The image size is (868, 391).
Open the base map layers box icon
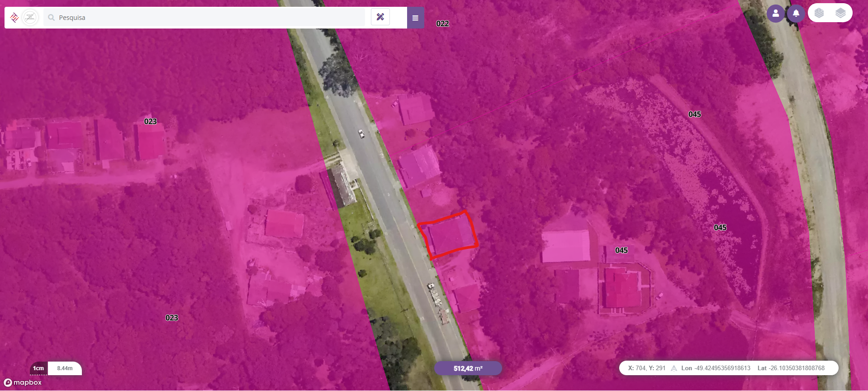(x=819, y=13)
